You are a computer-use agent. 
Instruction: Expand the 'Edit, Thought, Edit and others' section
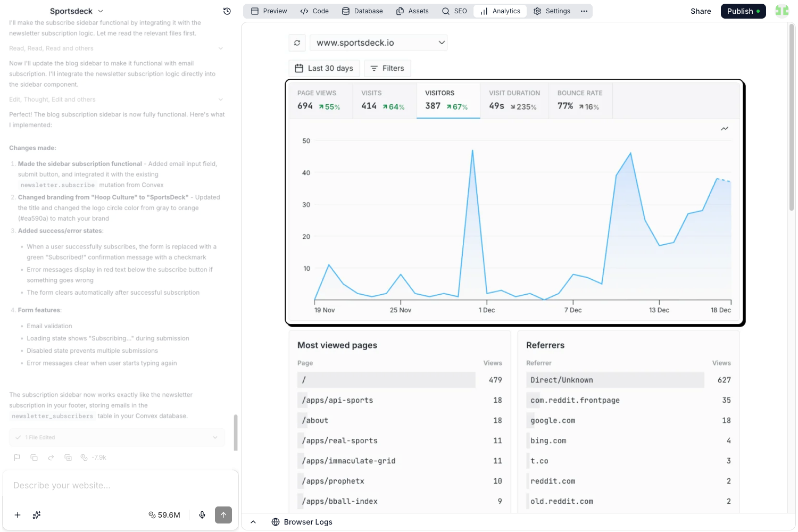click(117, 99)
